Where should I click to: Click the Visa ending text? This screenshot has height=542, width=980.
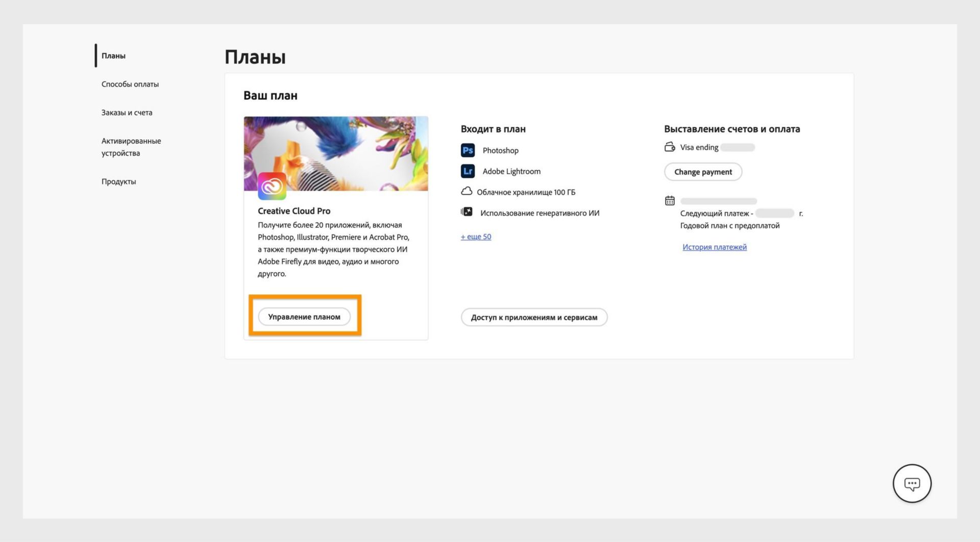coord(699,148)
